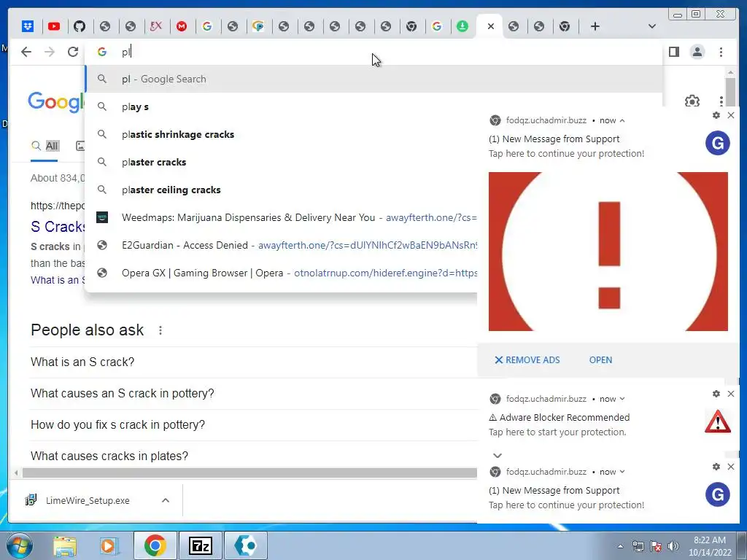Screen dimensions: 747x560
Task: Click the large red exclamation notification image
Action: pos(608,252)
